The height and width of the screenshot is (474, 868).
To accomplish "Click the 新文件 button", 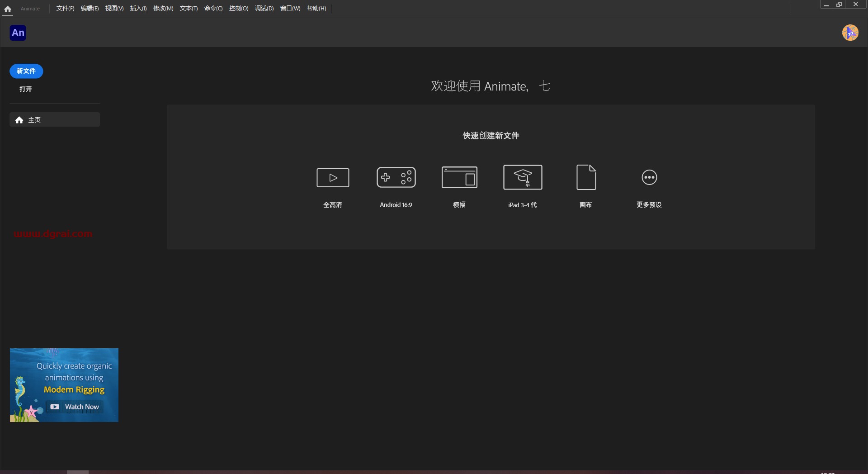I will (26, 71).
